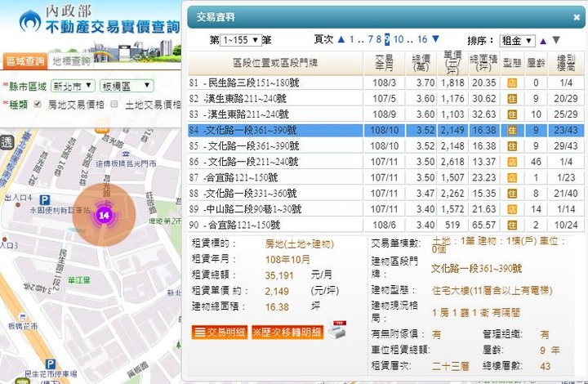
Task: Open the 板橋區 district dropdown
Action: tap(127, 86)
